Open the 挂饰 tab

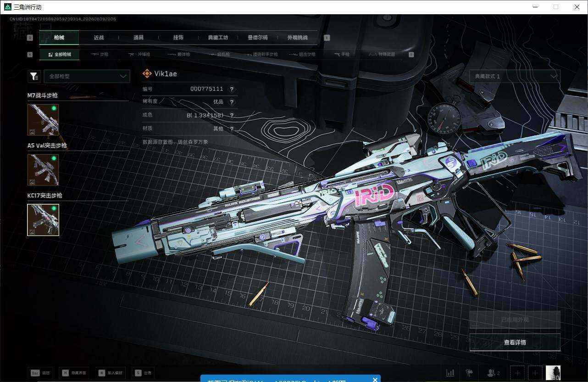point(178,38)
